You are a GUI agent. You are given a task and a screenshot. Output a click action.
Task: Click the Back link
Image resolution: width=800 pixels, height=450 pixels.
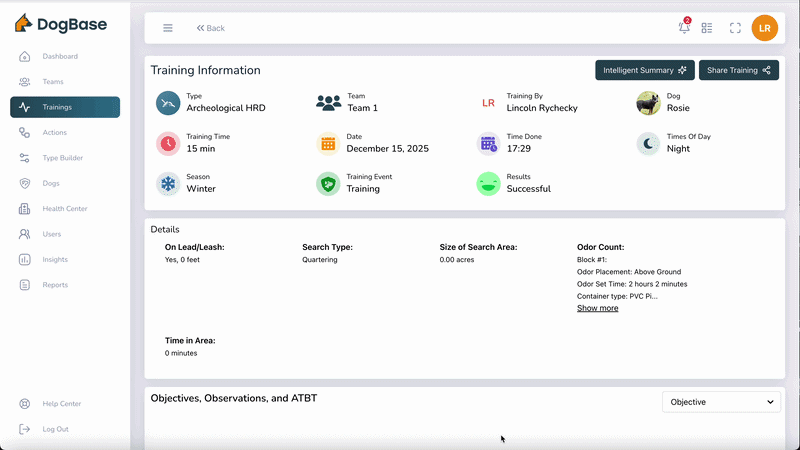coord(211,28)
